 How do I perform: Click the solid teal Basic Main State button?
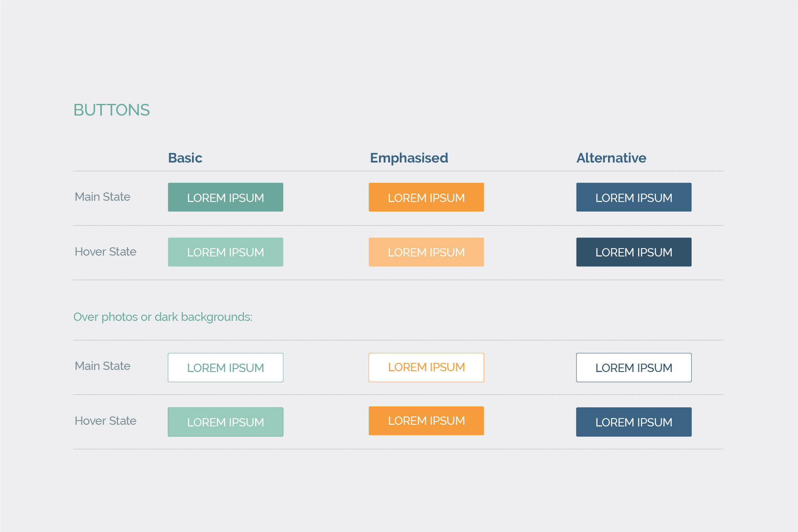[225, 197]
